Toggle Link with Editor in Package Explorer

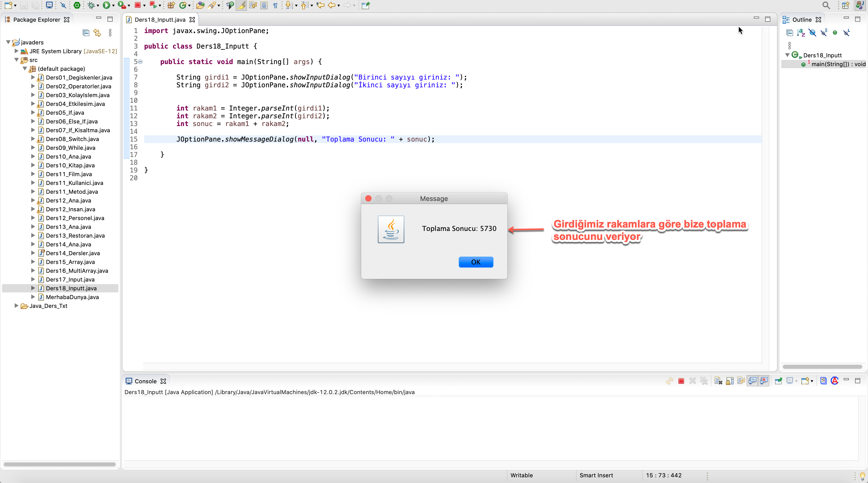click(x=97, y=33)
